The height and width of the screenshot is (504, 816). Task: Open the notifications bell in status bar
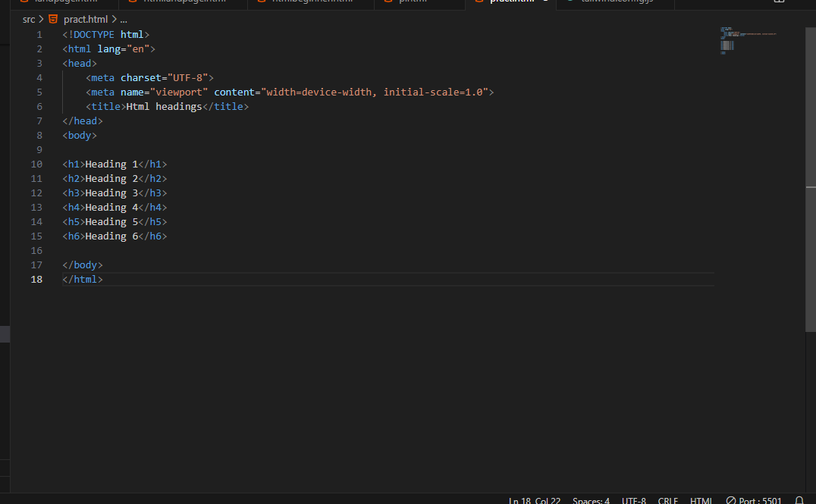(x=799, y=500)
